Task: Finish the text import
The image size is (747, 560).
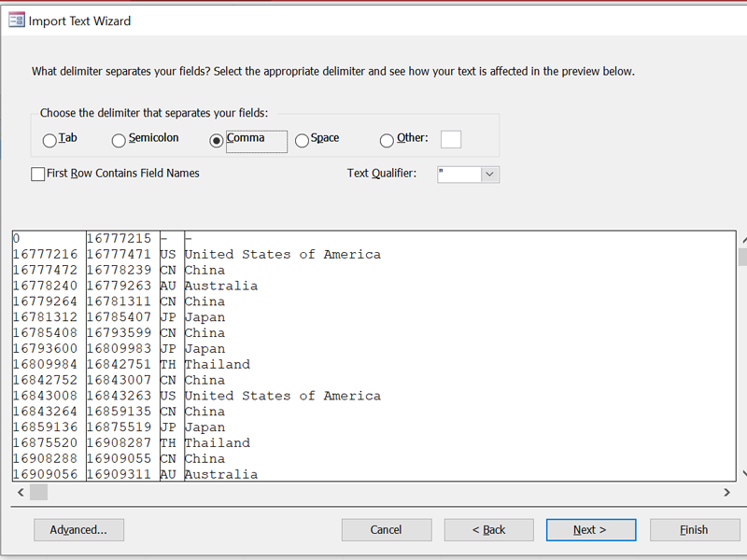Action: (x=695, y=529)
